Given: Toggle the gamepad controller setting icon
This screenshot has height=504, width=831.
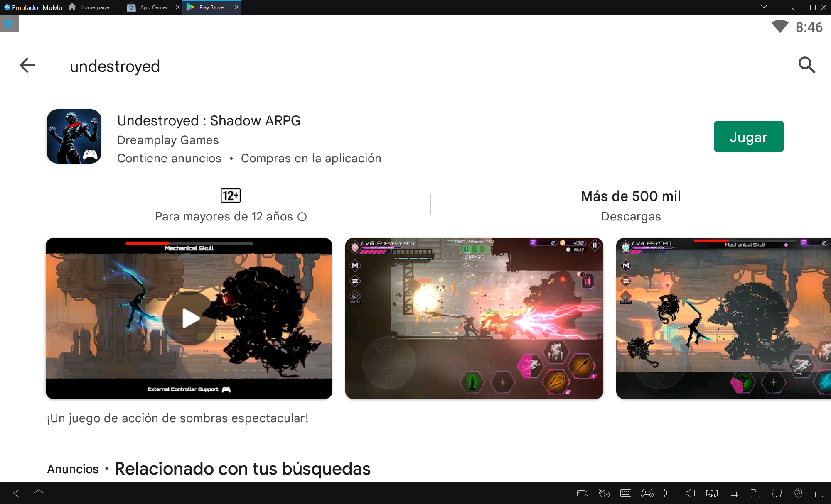Looking at the screenshot, I should tap(647, 493).
